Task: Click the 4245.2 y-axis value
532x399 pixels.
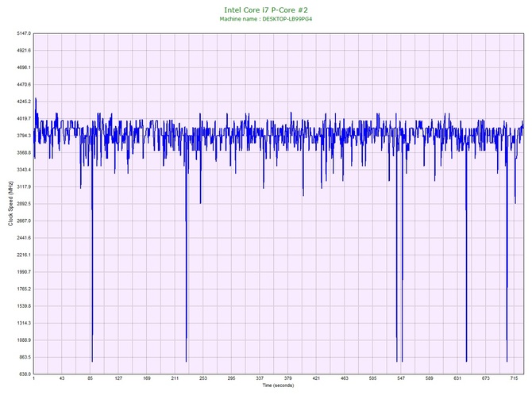Action: [24, 102]
